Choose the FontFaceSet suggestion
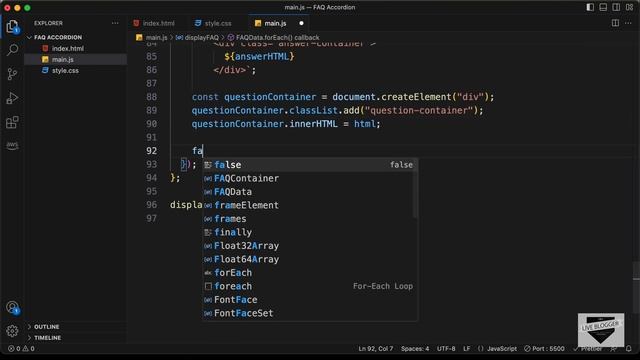The width and height of the screenshot is (640, 360). (x=310, y=313)
